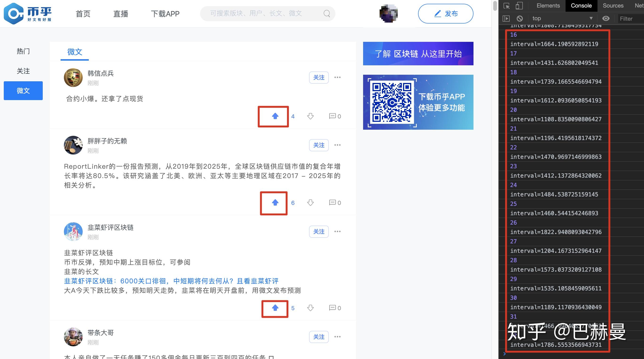The image size is (644, 359).
Task: Select 热门 in the left sidebar
Action: click(23, 51)
